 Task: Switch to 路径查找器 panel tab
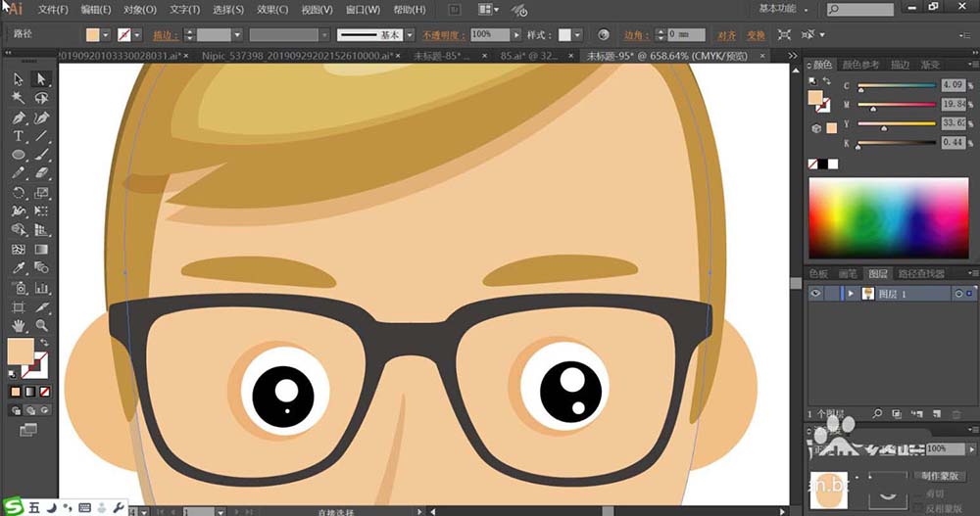(921, 273)
